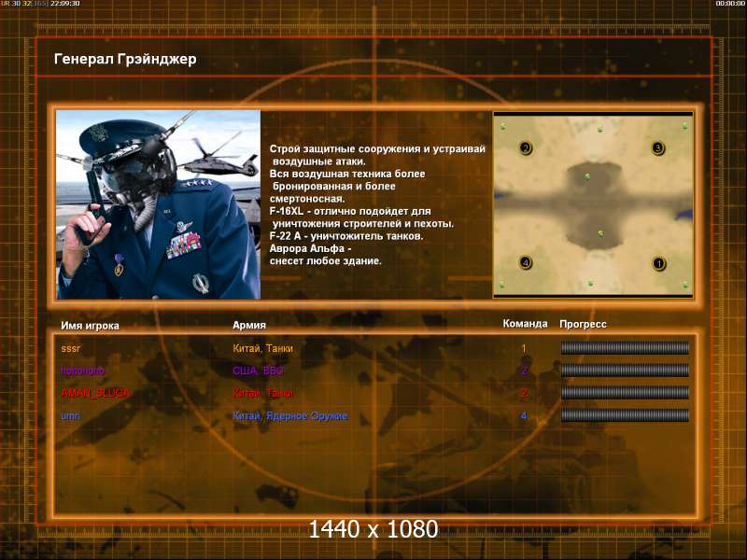Click team number 1 in the sssr row
The height and width of the screenshot is (560, 747).
pyautogui.click(x=524, y=348)
